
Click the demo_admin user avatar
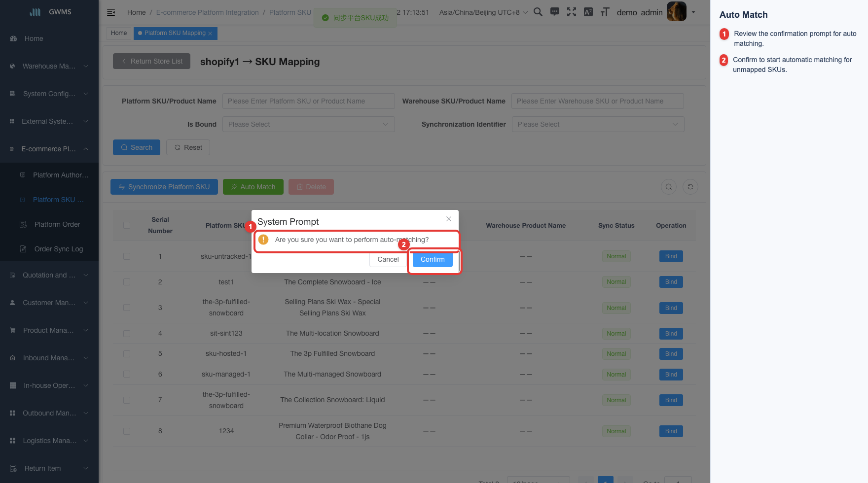pos(677,11)
